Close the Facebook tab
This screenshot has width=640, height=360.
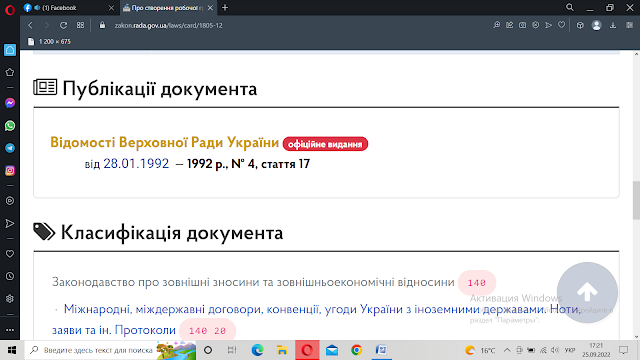point(111,8)
